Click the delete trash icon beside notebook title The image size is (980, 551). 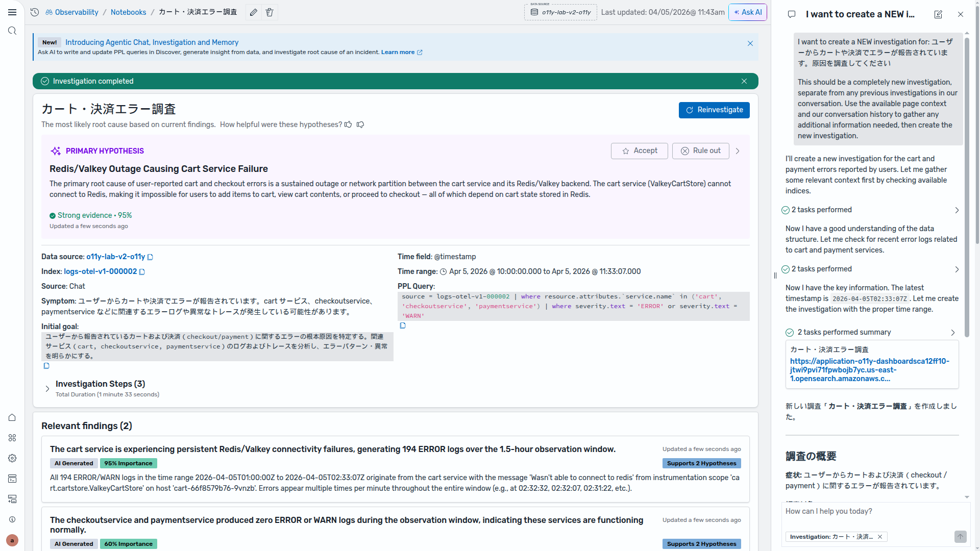click(269, 12)
